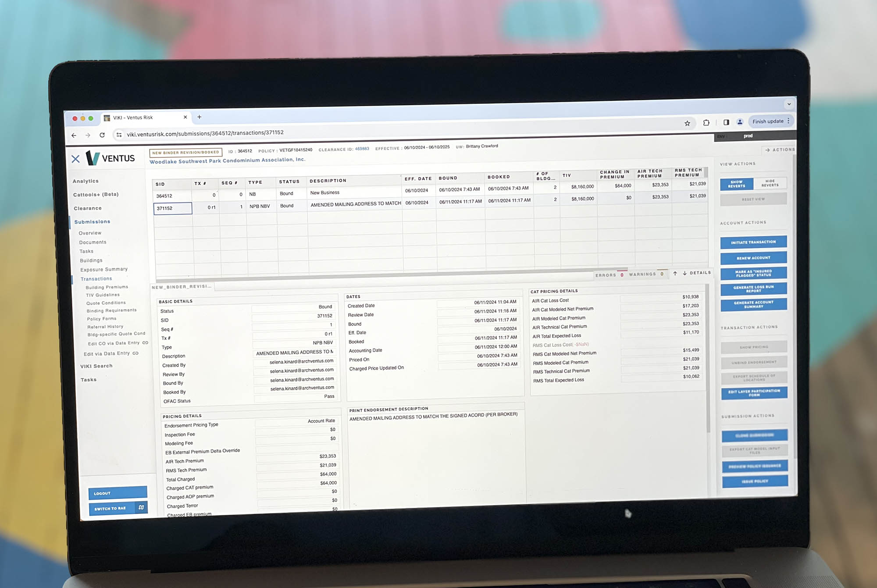The width and height of the screenshot is (877, 588).
Task: Click the browser back arrow
Action: (74, 135)
